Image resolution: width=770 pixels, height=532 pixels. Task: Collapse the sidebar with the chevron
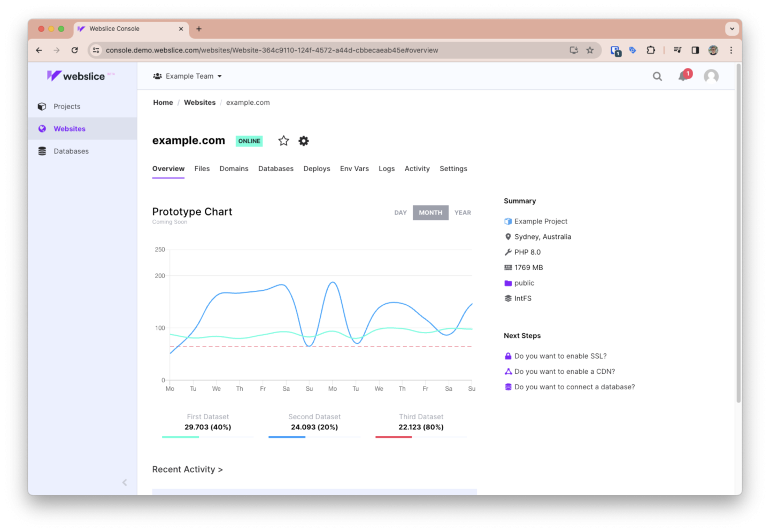tap(125, 482)
